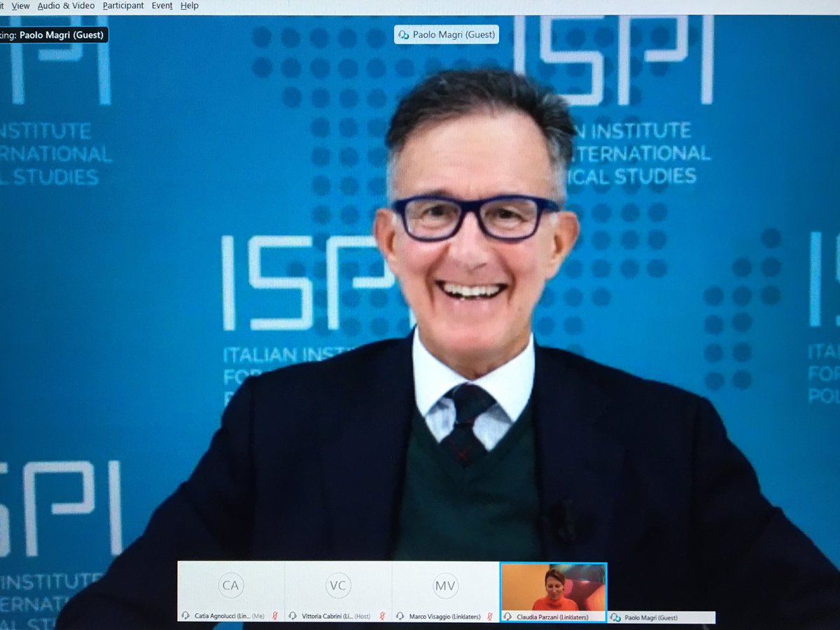Open the Audio & Video menu

click(x=66, y=5)
